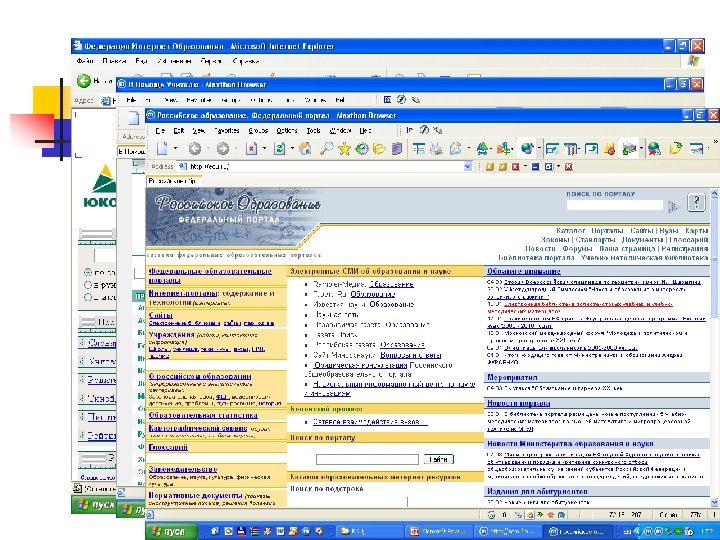The height and width of the screenshot is (540, 720).
Task: Open О российском образовании link
Action: 200,376
